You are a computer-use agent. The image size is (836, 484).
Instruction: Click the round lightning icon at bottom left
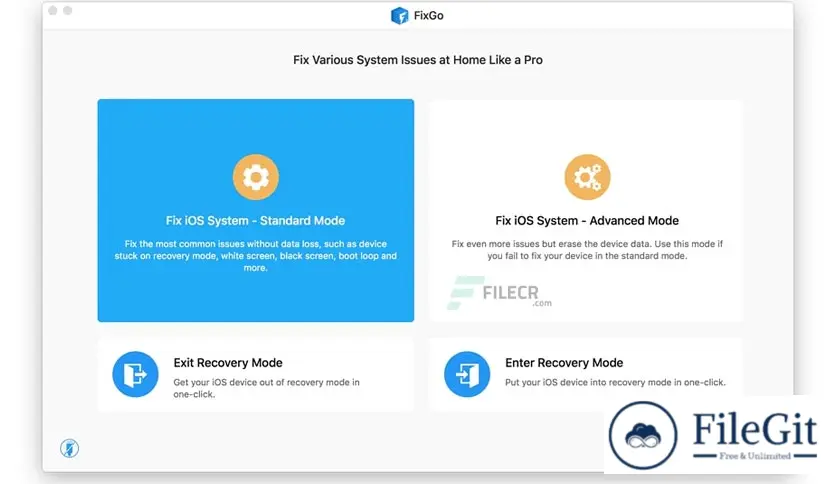pyautogui.click(x=69, y=448)
